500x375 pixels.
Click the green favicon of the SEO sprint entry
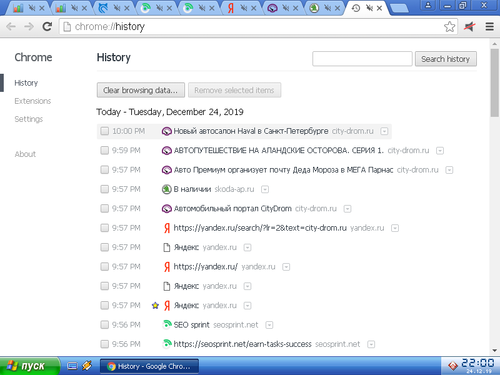167,324
